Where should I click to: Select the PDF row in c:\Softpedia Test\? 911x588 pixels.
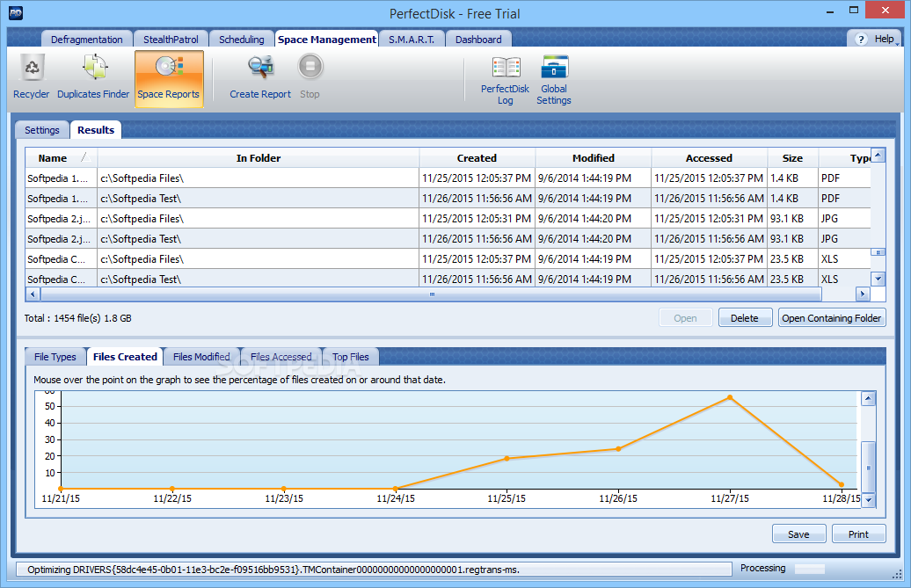[448, 199]
